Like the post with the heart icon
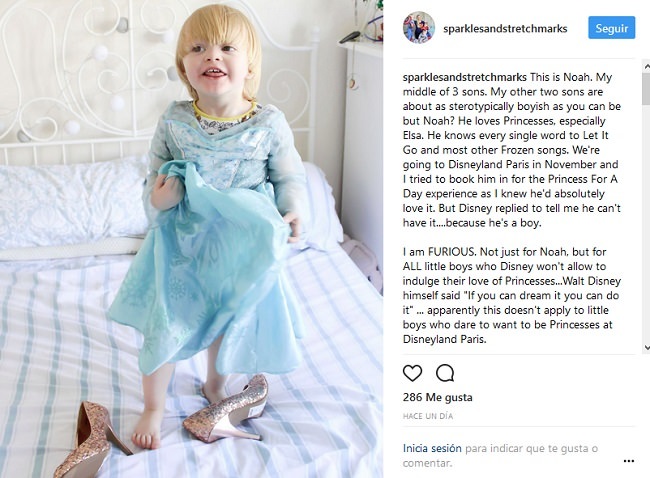 (x=412, y=373)
